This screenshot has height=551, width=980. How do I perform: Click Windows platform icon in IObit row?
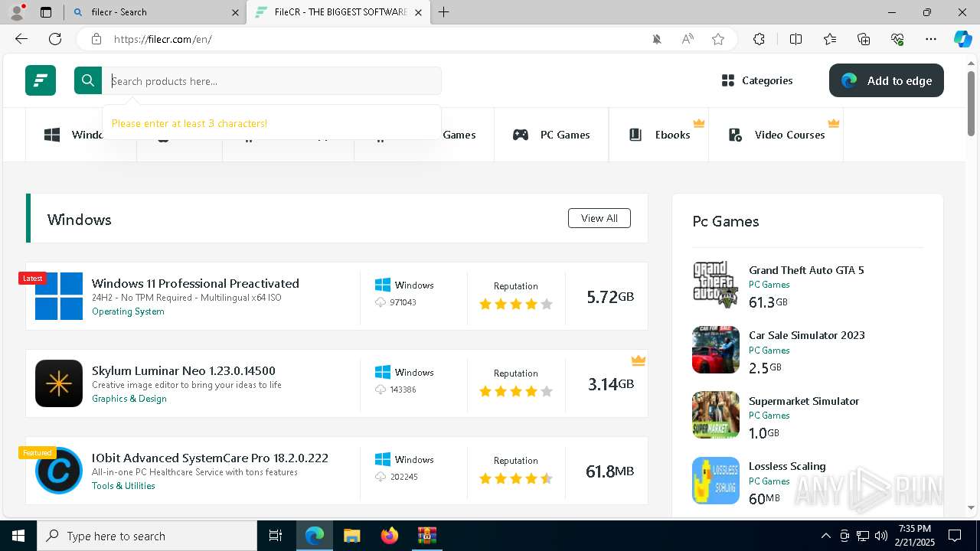(383, 459)
